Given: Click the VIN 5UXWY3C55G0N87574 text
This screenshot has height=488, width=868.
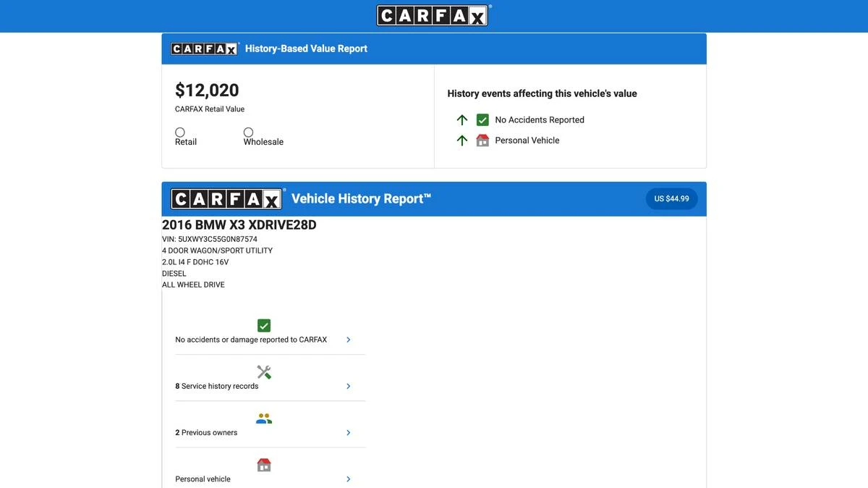Looking at the screenshot, I should click(210, 239).
